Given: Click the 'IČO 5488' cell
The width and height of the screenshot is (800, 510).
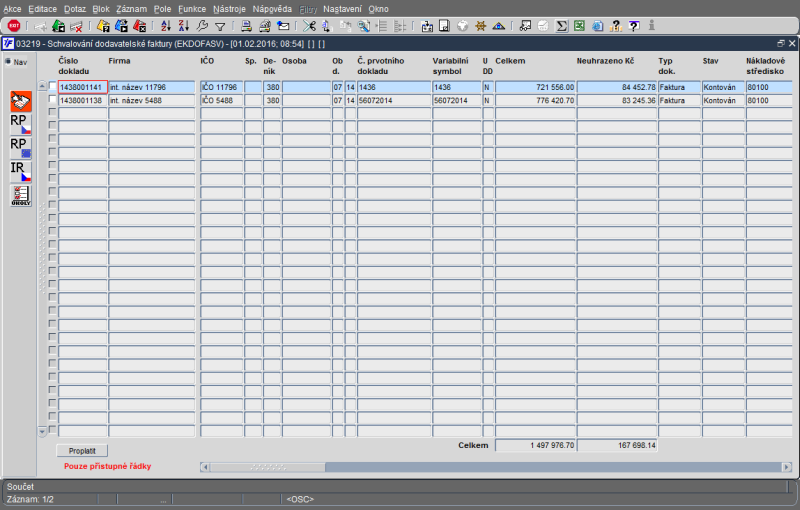Looking at the screenshot, I should point(221,100).
